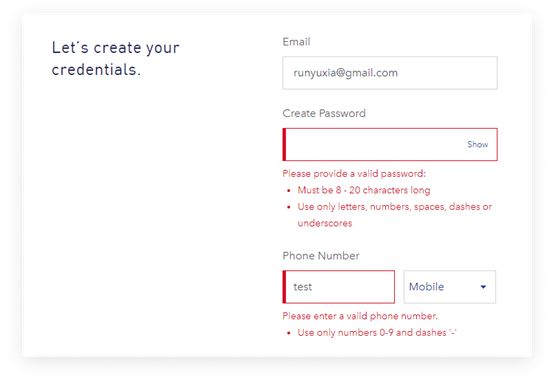Click the "Email" field label
Viewport: 554px width, 386px height.
click(296, 42)
